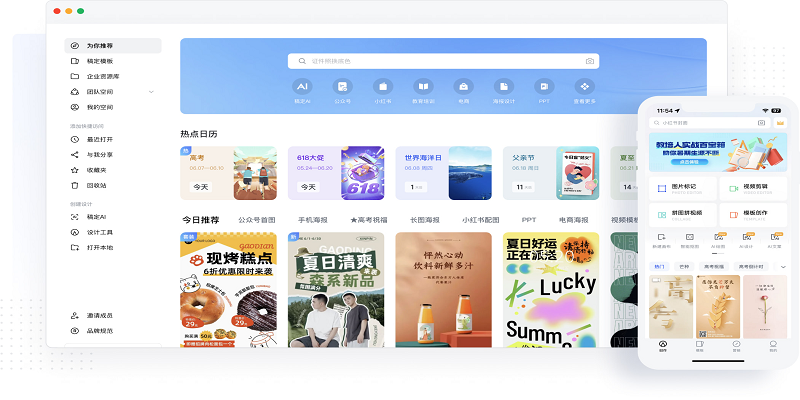Open 拼图拼视频 collage on phone
The height and width of the screenshot is (400, 800).
683,215
